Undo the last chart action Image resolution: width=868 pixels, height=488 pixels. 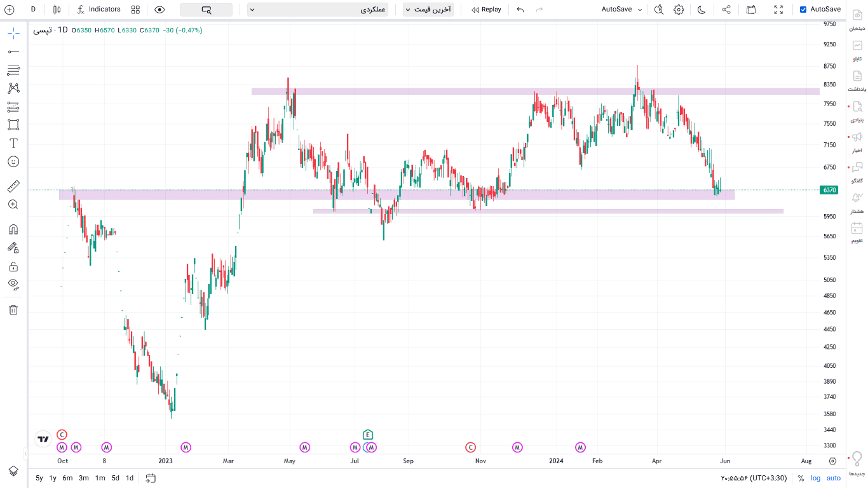click(x=520, y=10)
